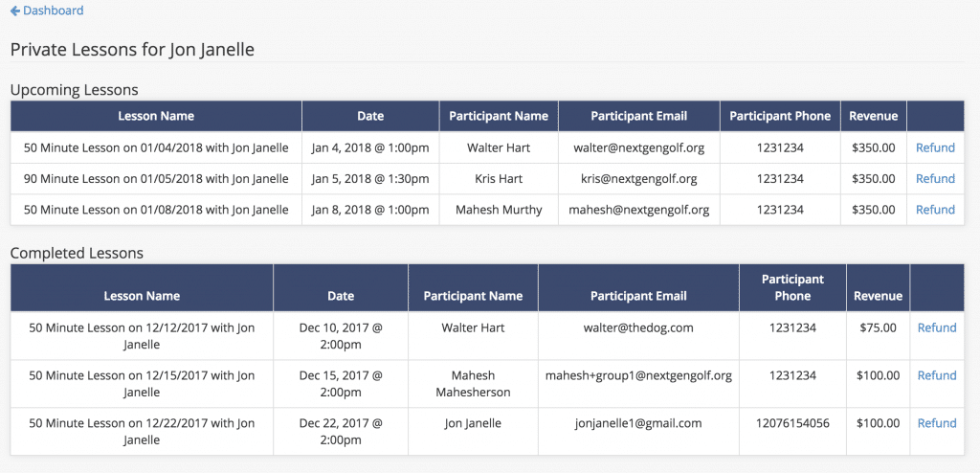Click the Revenue header in Completed Lessons

[x=879, y=296]
